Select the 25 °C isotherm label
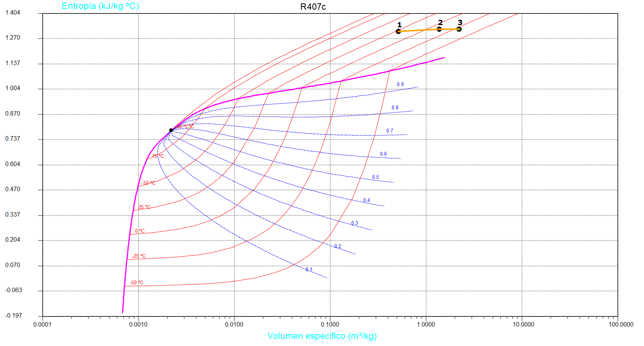Screen dimensions: 644x346 pos(144,207)
